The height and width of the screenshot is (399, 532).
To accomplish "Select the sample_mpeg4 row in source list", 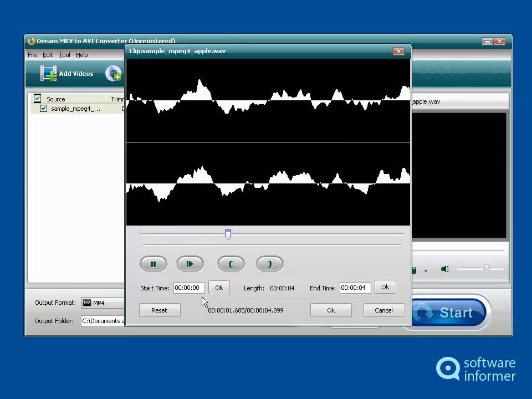I will pyautogui.click(x=78, y=109).
